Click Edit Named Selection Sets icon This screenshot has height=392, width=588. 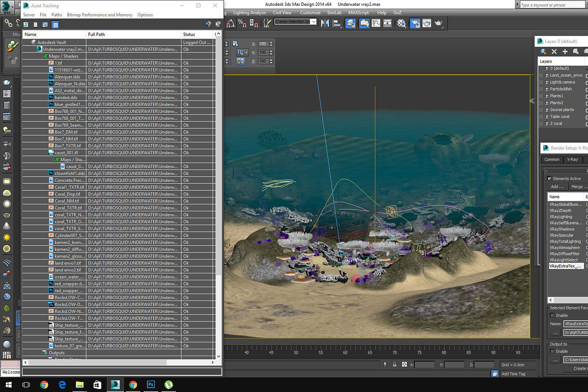pos(267,23)
